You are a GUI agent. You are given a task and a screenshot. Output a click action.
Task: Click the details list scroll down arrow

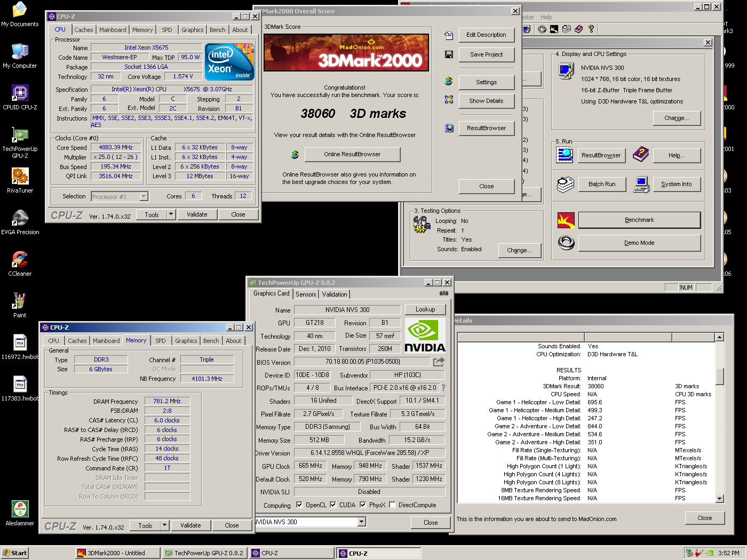pos(719,499)
